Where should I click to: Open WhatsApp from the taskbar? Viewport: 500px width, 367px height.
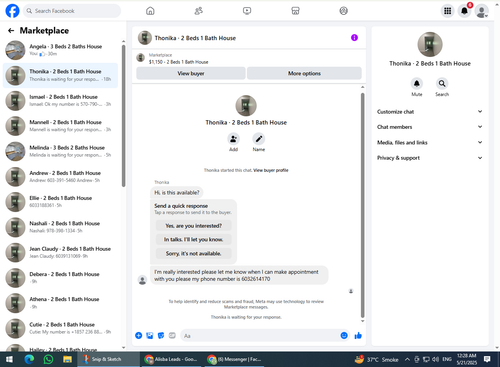point(48,359)
